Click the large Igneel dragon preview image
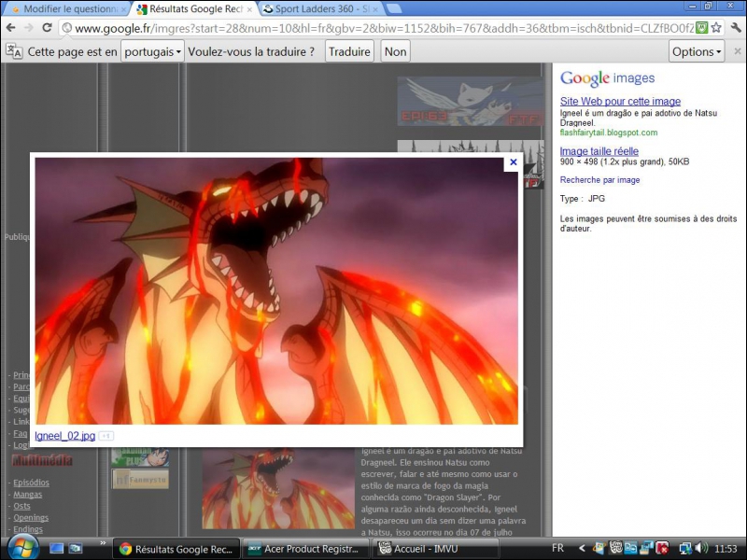Viewport: 747px width, 560px height. coord(276,291)
